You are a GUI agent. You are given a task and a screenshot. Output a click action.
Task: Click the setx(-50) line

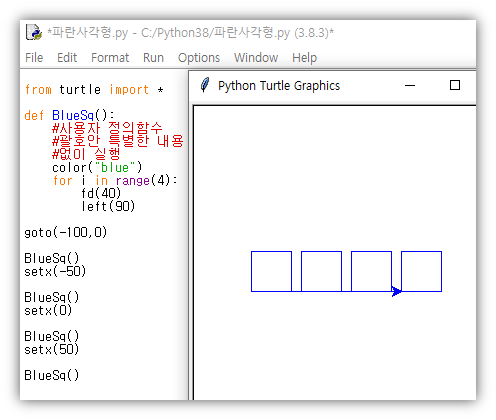[55, 271]
